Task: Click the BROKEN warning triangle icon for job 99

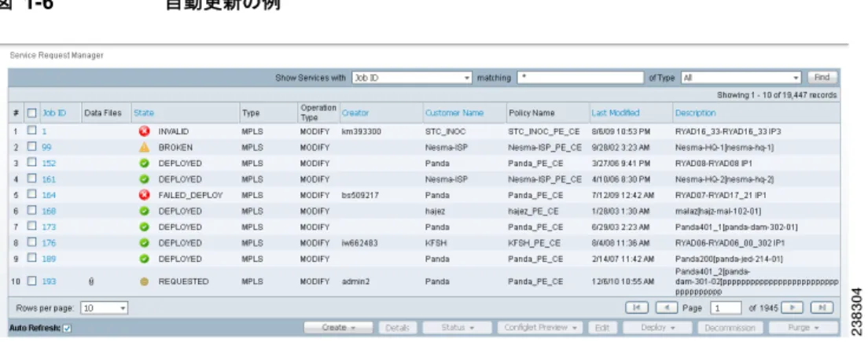Action: click(144, 147)
